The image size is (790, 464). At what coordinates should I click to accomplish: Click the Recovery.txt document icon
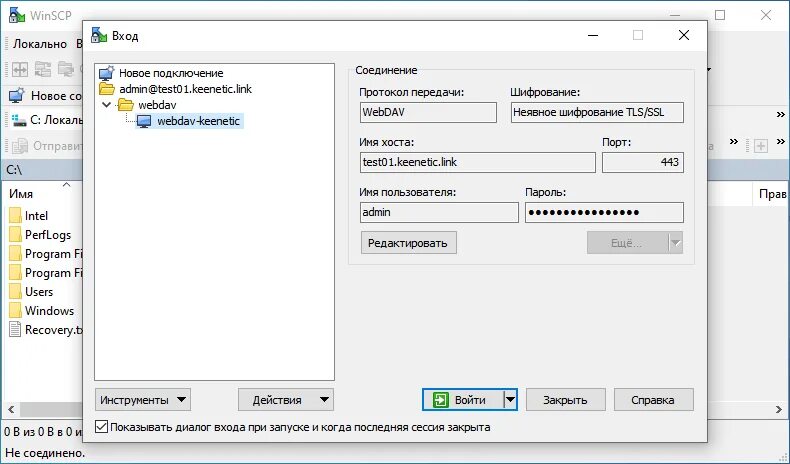pyautogui.click(x=16, y=329)
